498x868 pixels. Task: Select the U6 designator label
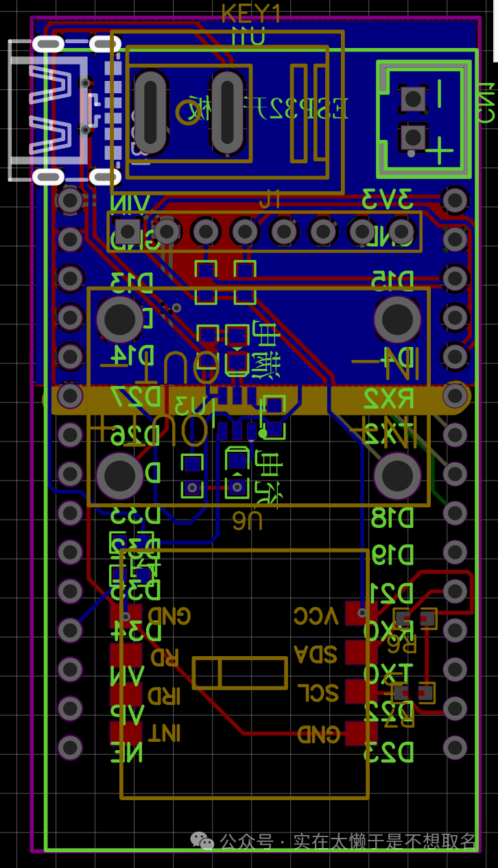tap(248, 521)
